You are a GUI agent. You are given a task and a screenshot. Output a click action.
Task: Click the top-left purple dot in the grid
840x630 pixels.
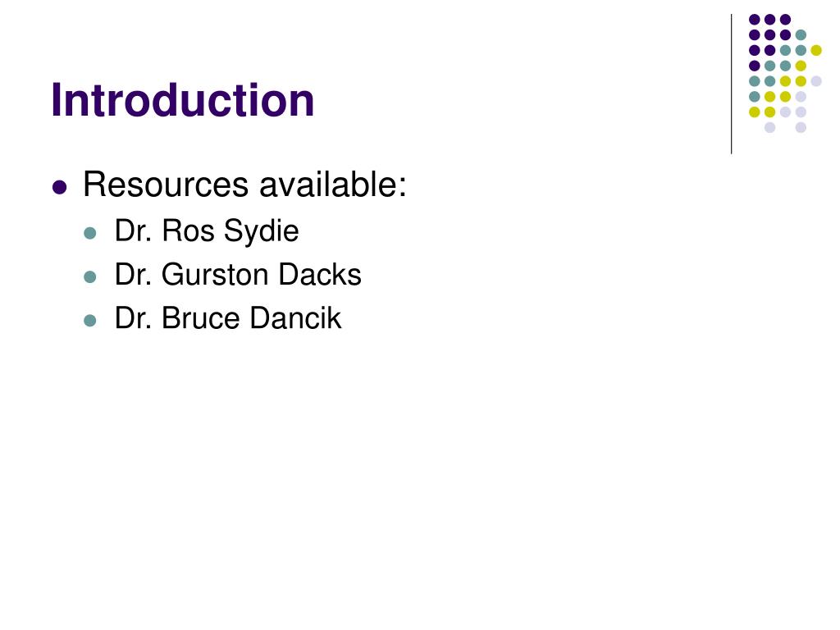pyautogui.click(x=755, y=20)
